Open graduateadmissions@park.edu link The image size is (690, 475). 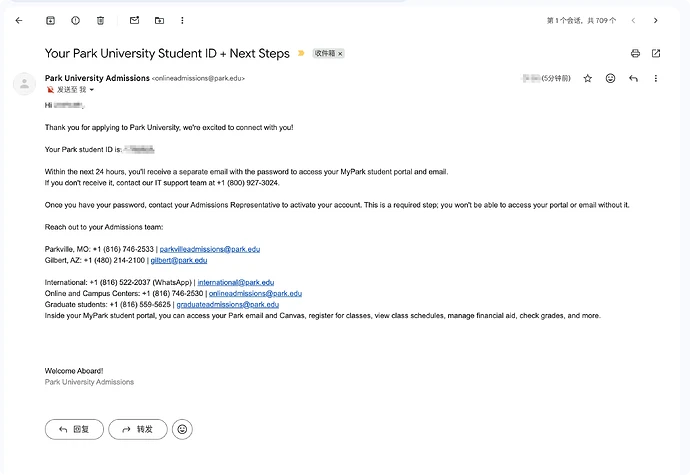228,304
